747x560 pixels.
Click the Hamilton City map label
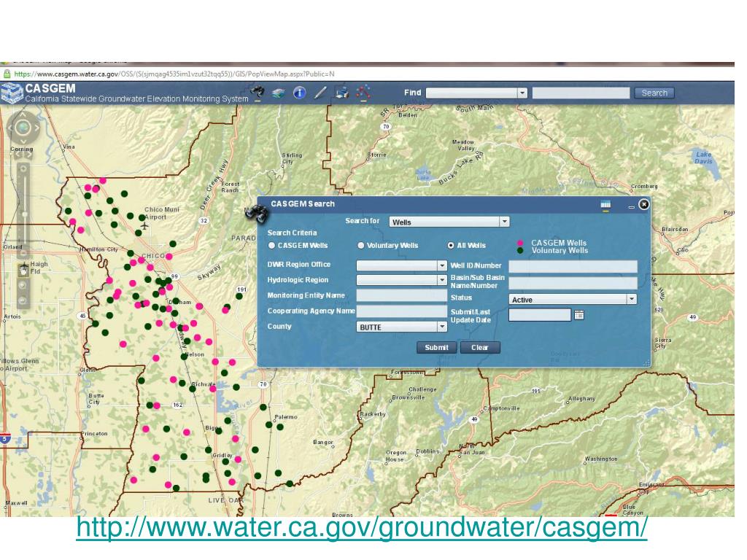pyautogui.click(x=98, y=249)
